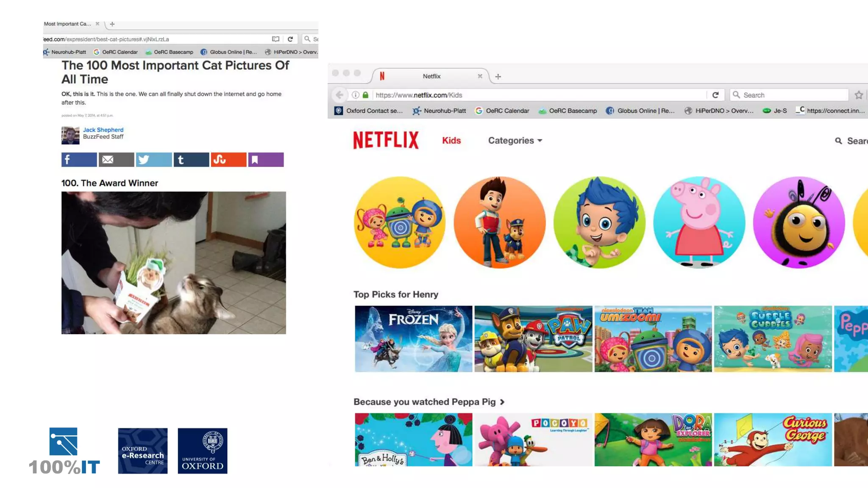The image size is (868, 488).
Task: Open reader view icon in cat page toolbar
Action: [275, 39]
